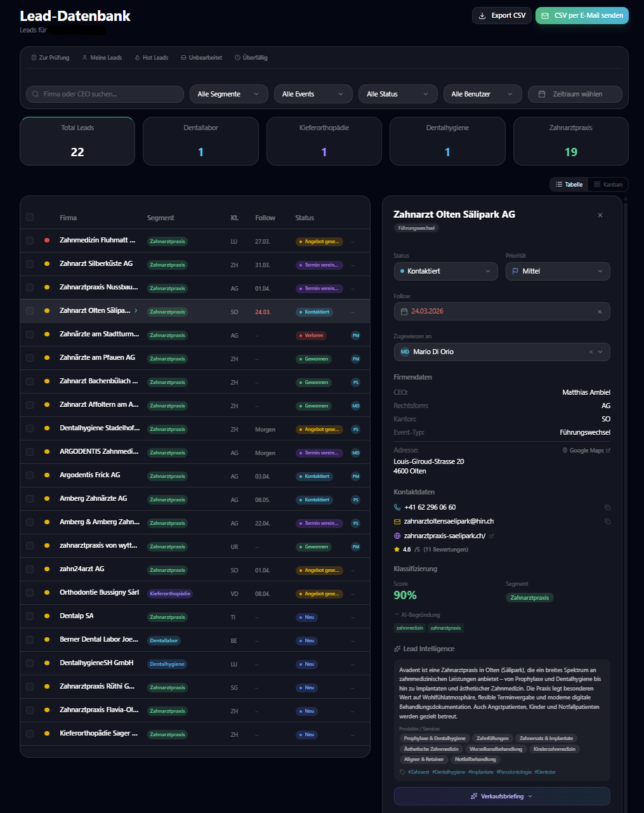Check the box for Zahnmedizin Fluhmatt
The image size is (644, 813).
[30, 241]
